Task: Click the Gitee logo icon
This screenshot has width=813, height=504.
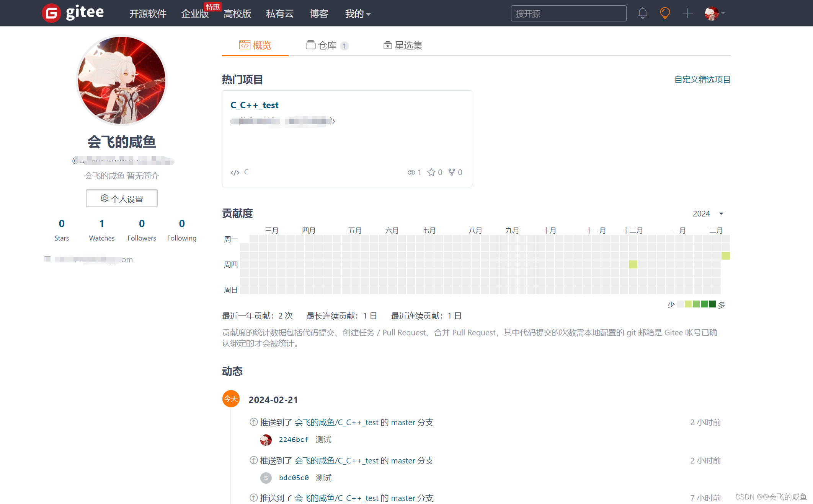Action: pyautogui.click(x=51, y=13)
